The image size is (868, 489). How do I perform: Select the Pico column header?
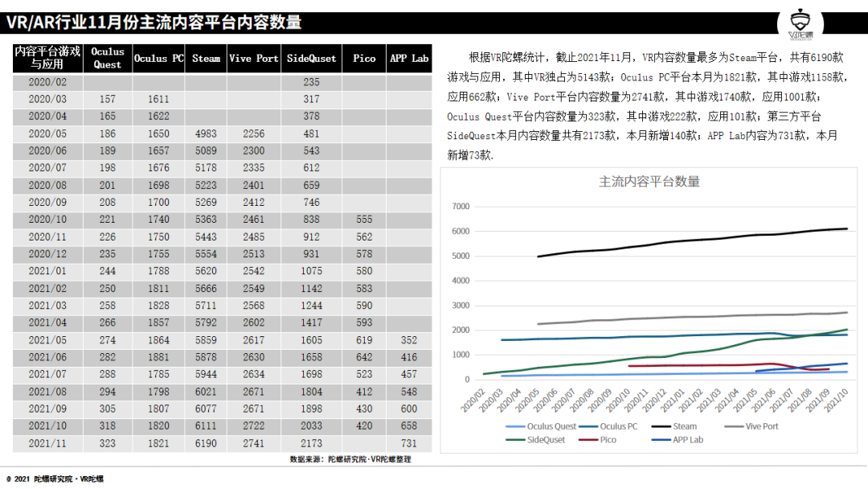click(x=364, y=58)
